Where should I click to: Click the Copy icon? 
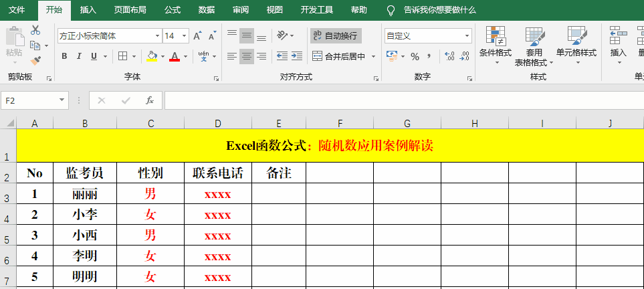point(35,45)
